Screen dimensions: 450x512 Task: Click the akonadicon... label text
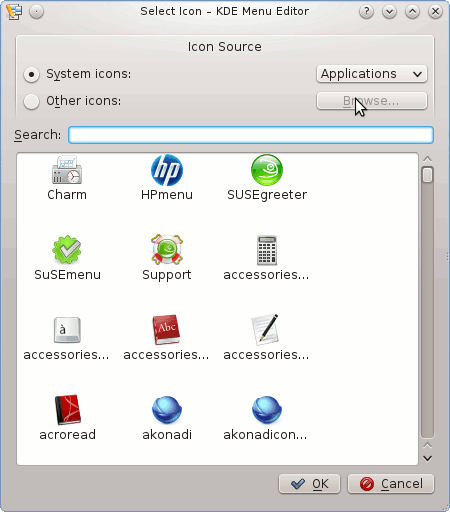[x=265, y=435]
